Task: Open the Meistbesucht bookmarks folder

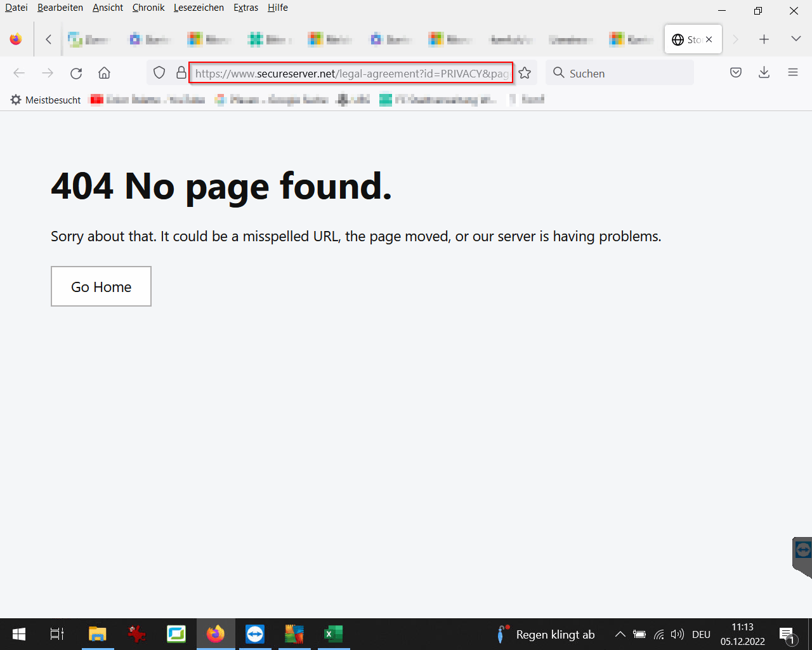Action: 46,100
